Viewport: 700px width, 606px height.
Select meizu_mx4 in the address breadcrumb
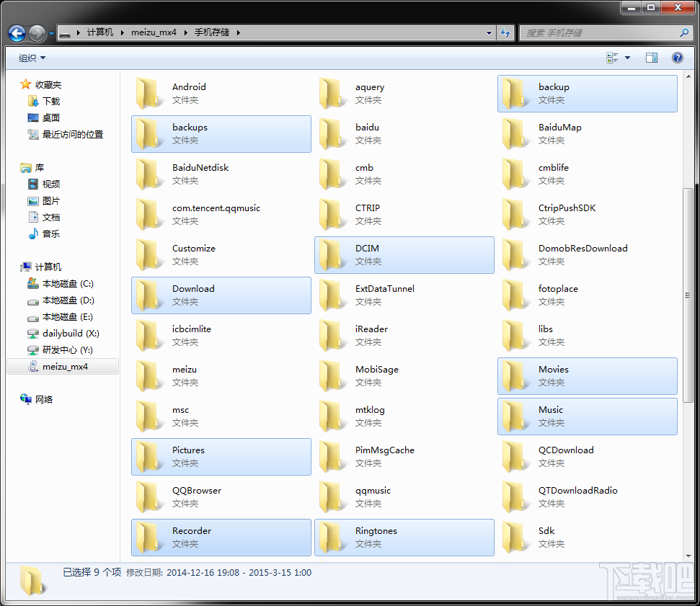[154, 32]
